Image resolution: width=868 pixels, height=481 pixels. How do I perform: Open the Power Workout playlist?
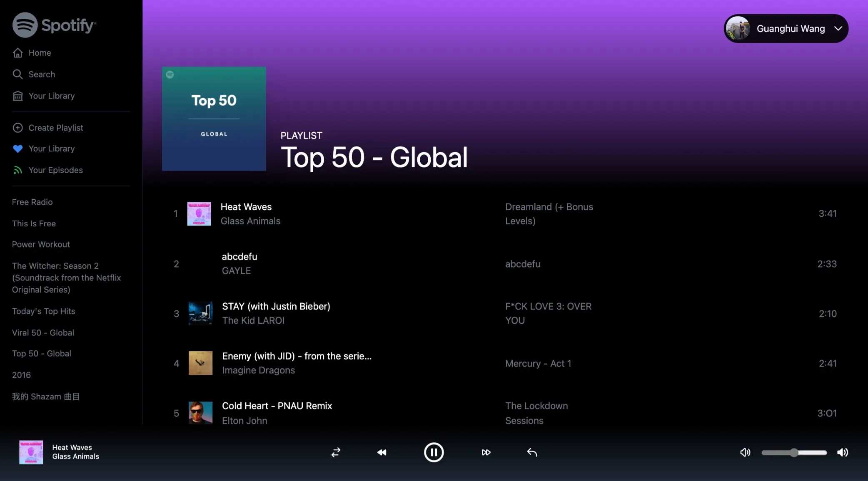41,244
